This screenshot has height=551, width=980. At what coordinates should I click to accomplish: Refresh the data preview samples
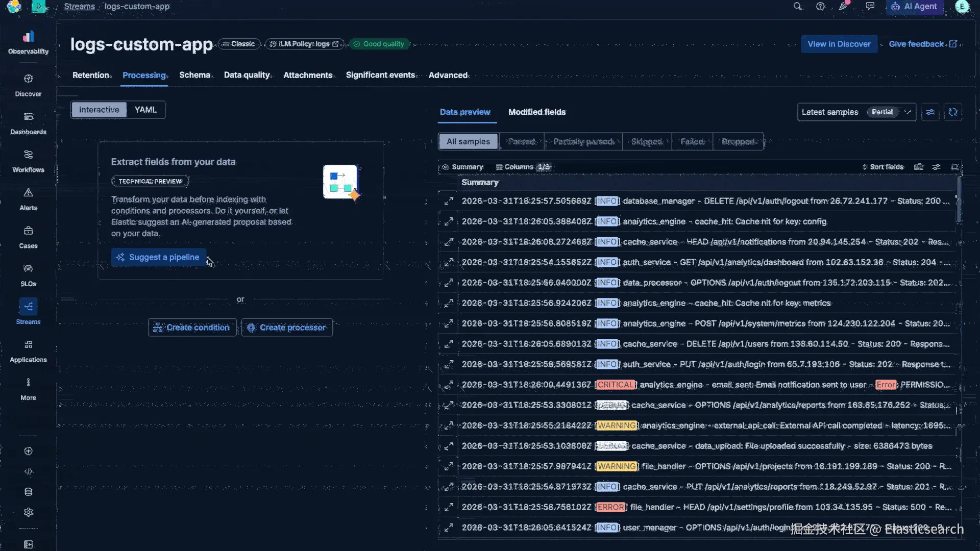952,112
